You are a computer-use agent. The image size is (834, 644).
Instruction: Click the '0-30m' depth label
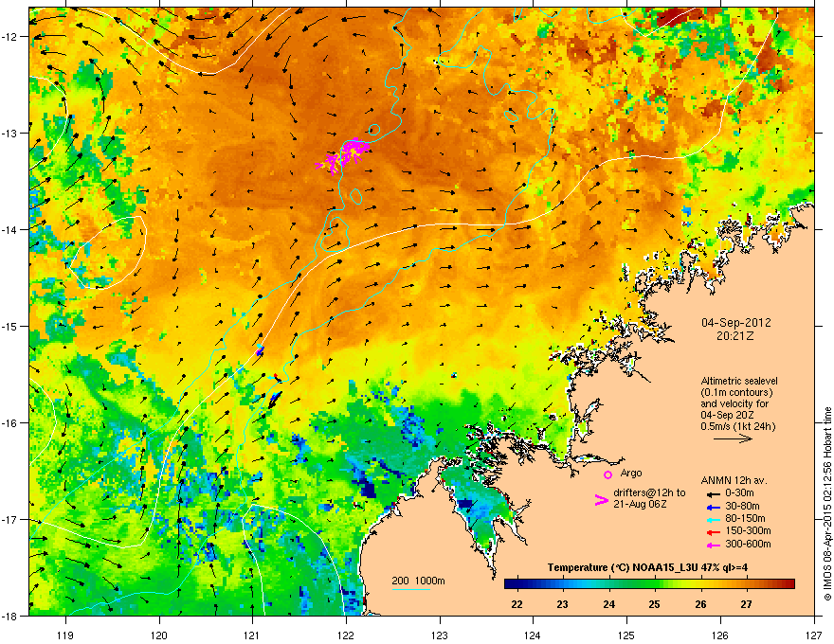pos(740,493)
